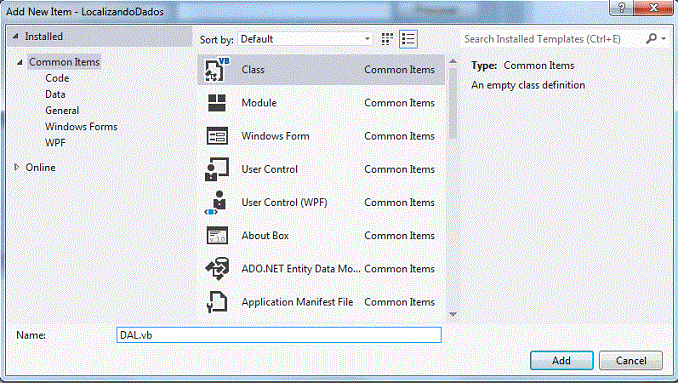Viewport: 678px width, 383px height.
Task: Choose the User Control (WPF) icon
Action: pyautogui.click(x=216, y=203)
